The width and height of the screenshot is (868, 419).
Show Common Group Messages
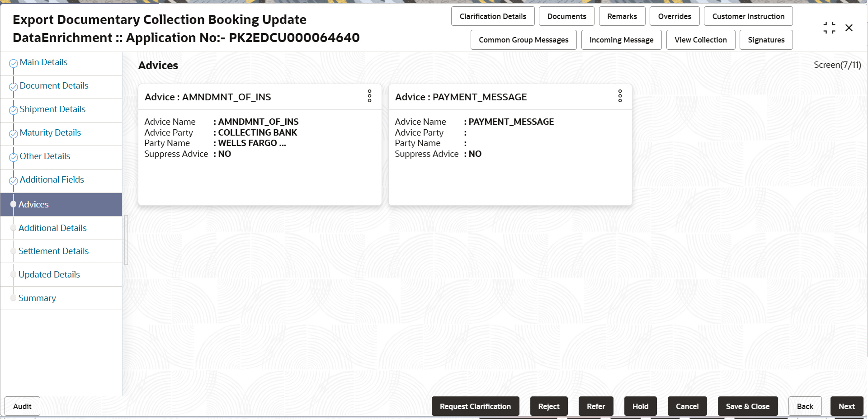click(x=524, y=40)
